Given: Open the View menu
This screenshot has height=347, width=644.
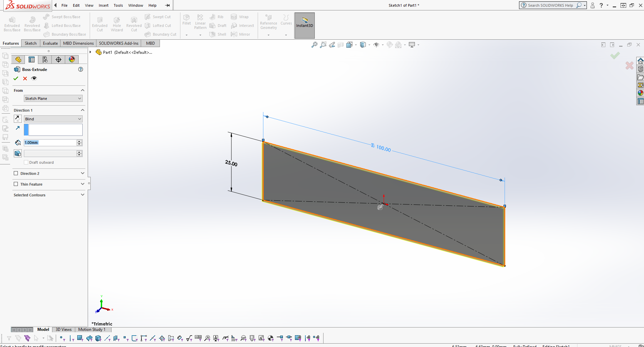Looking at the screenshot, I should point(89,5).
